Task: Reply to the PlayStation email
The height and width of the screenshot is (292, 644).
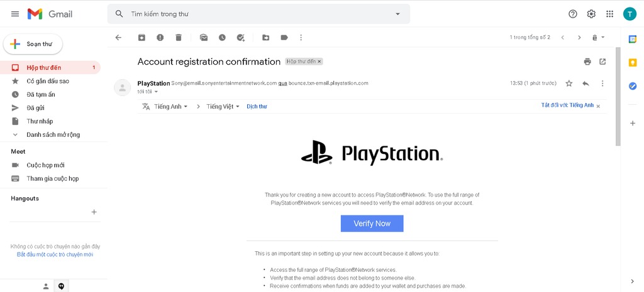Action: (586, 84)
